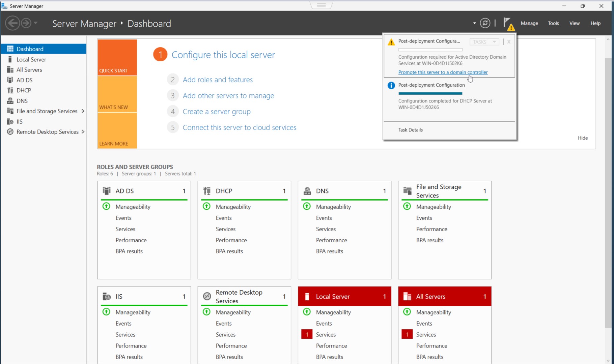Click Configure this local server link

tap(223, 55)
